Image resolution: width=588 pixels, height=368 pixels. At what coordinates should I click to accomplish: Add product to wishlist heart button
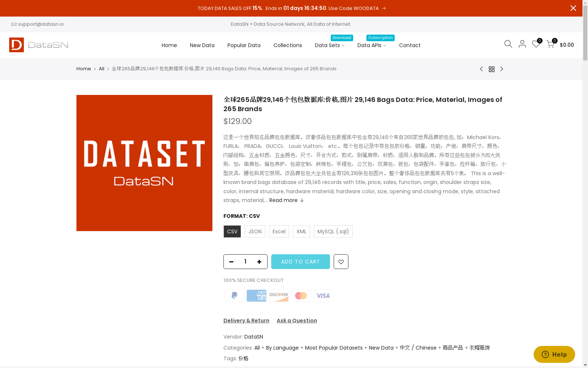pos(341,262)
